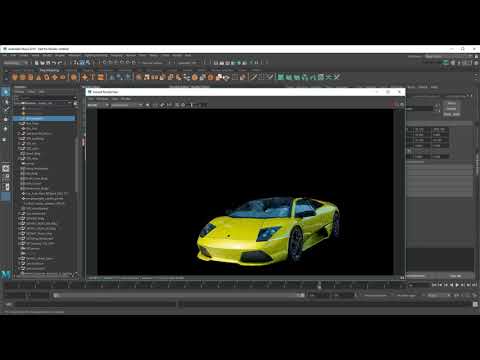Open the Symmetry dropdown in status line

[188, 63]
